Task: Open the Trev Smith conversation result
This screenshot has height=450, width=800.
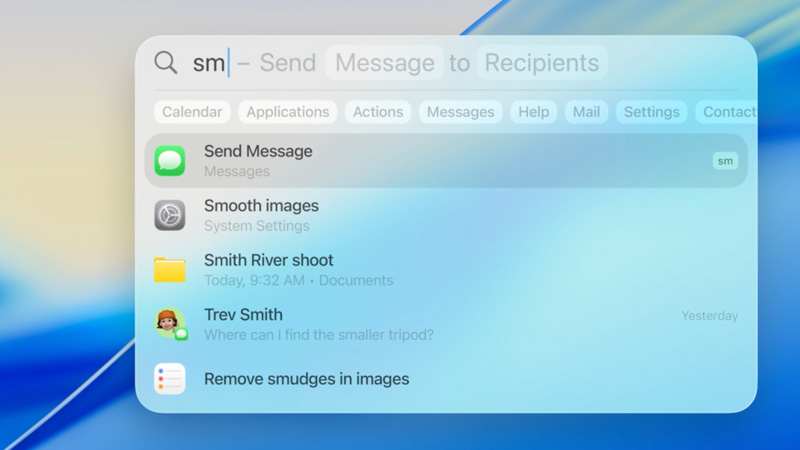Action: tap(446, 324)
